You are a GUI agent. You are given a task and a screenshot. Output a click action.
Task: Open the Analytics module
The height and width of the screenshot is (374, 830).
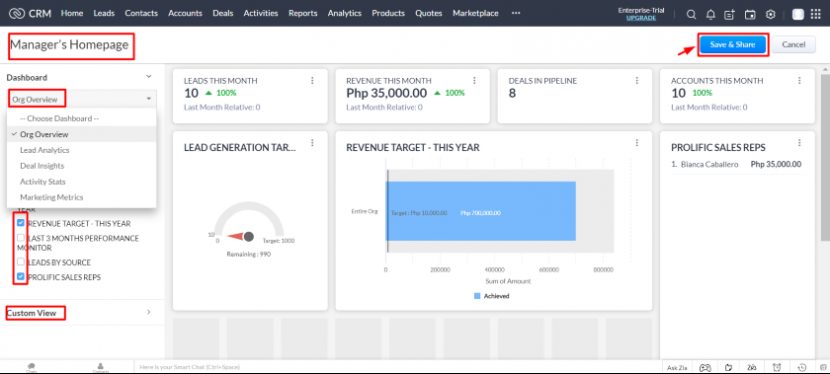click(345, 13)
